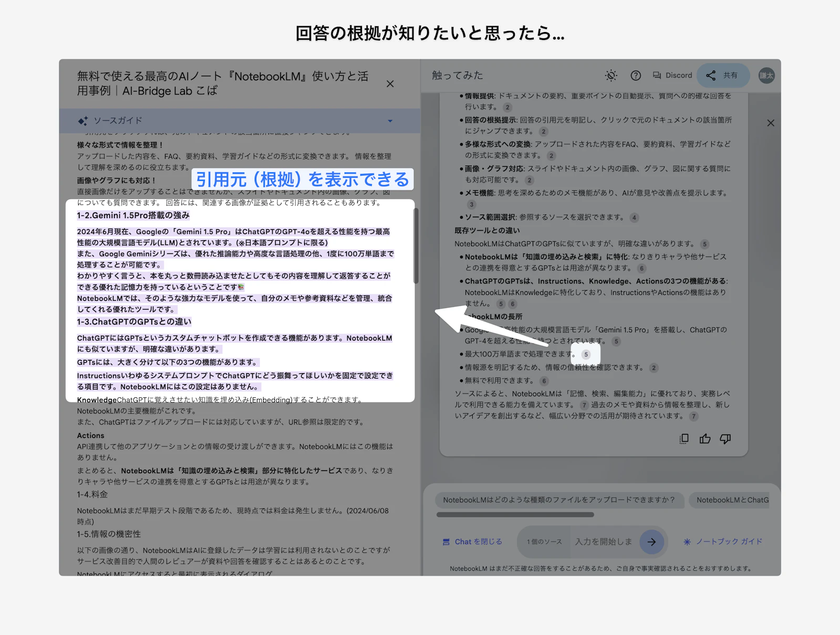Open citation 7 after 能力を備えています
This screenshot has height=635, width=840.
(584, 405)
